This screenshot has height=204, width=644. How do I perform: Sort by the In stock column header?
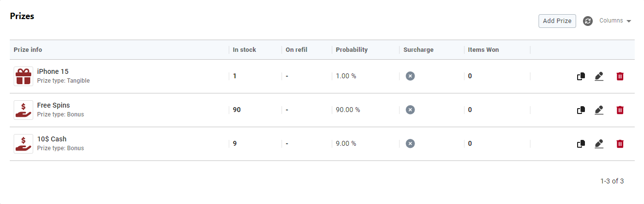pos(244,49)
